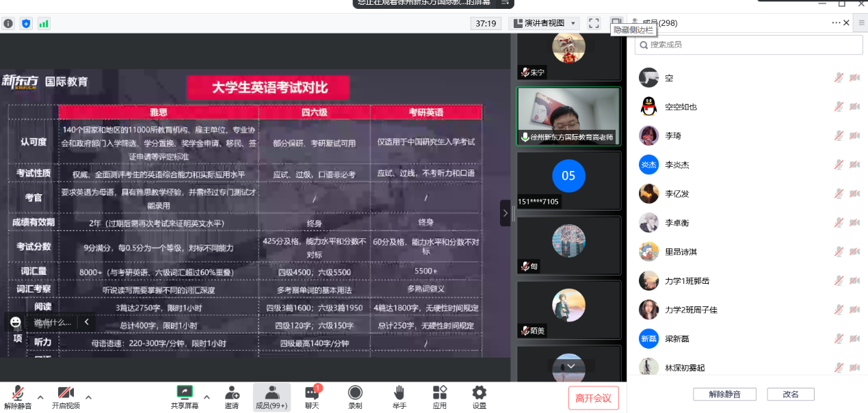
Task: Open the 邀请 invite icon
Action: pyautogui.click(x=232, y=397)
